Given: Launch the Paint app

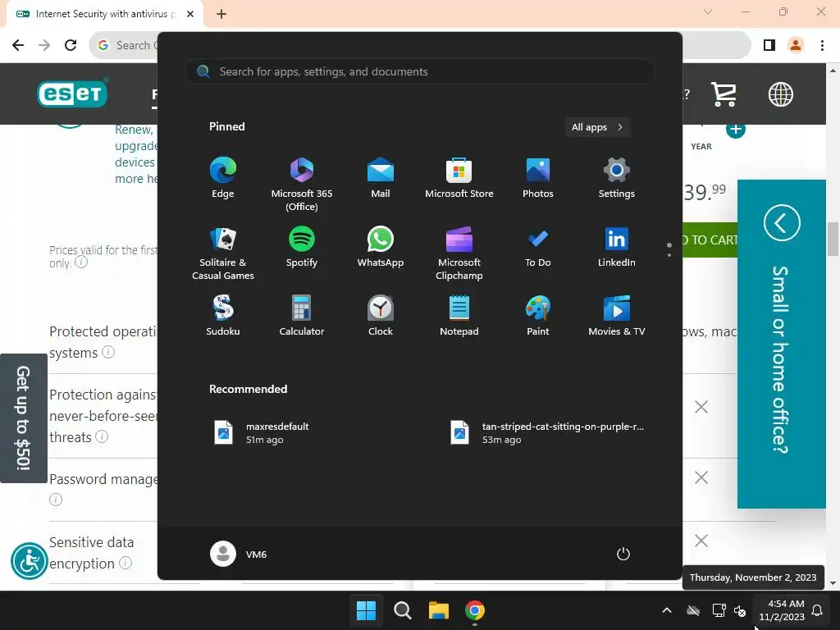Looking at the screenshot, I should coord(538,316).
